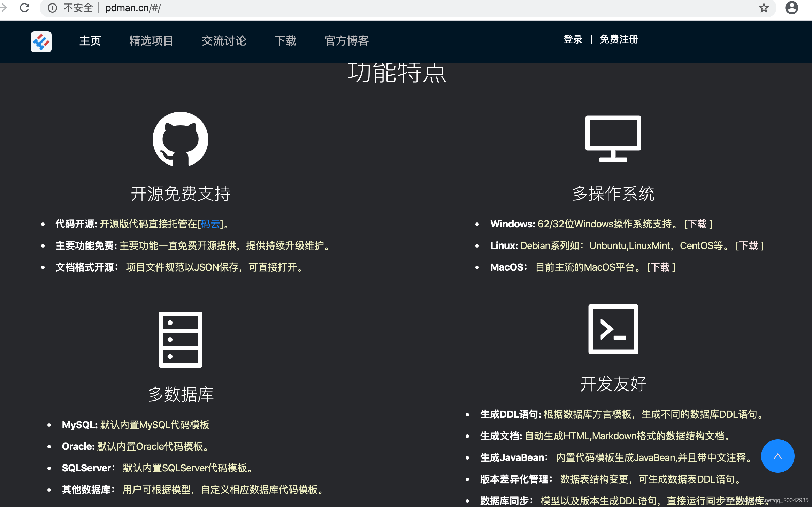
Task: Open the browser profile avatar icon
Action: [791, 8]
